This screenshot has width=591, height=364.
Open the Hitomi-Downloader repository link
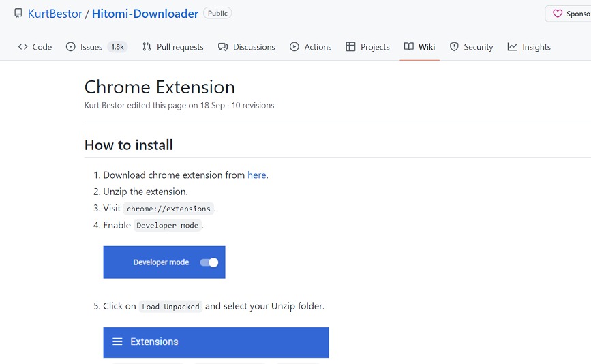tap(145, 14)
